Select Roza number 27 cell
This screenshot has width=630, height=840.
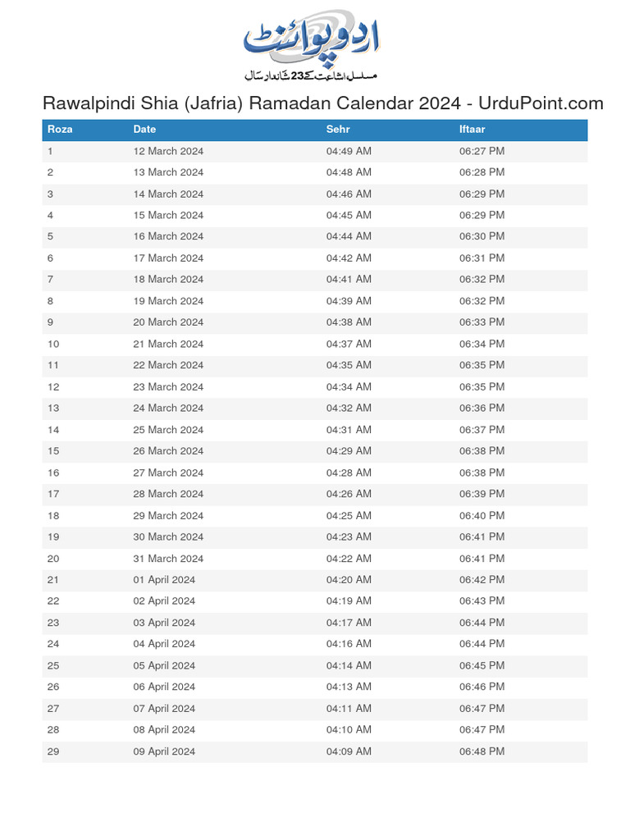(x=53, y=708)
